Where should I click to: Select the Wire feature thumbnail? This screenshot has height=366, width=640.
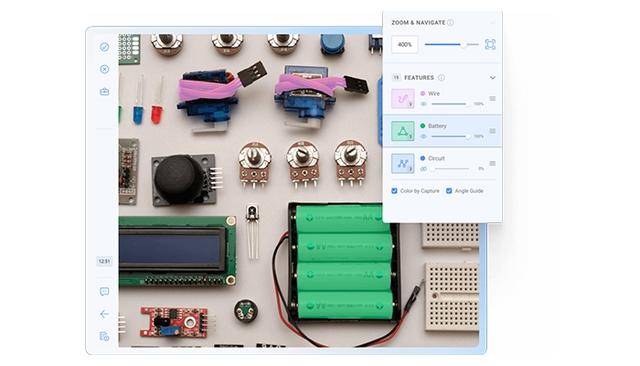tap(403, 99)
